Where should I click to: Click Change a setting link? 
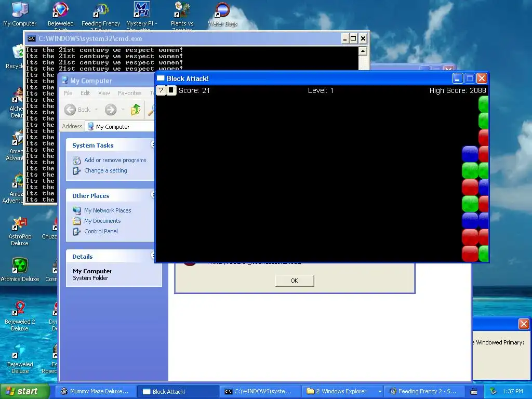(x=105, y=170)
